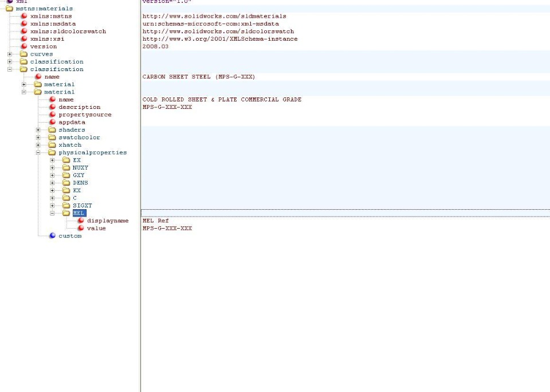Click the red icon next to xmlns:sldcolorswatch
Viewport: 550px width, 392px height.
click(x=24, y=31)
